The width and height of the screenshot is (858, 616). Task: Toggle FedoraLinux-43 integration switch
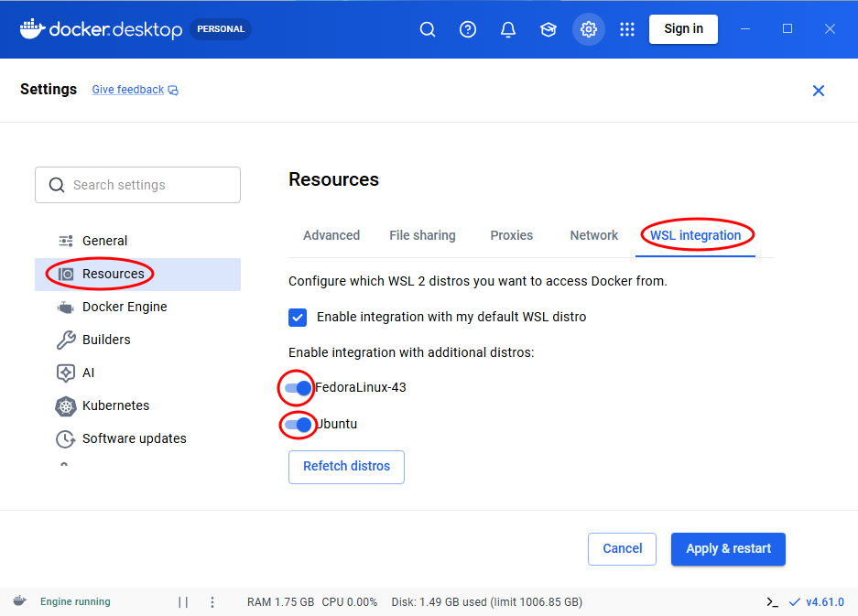click(x=298, y=388)
